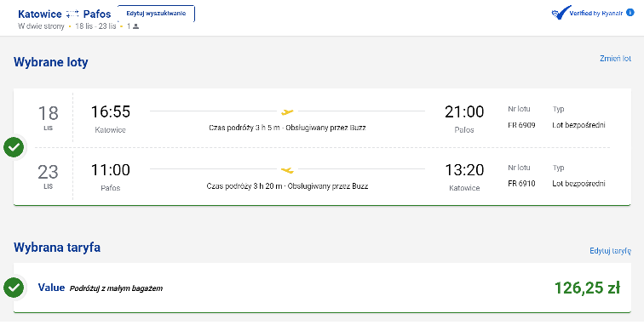
Task: Click the Edytuj taryfę link
Action: 610,251
